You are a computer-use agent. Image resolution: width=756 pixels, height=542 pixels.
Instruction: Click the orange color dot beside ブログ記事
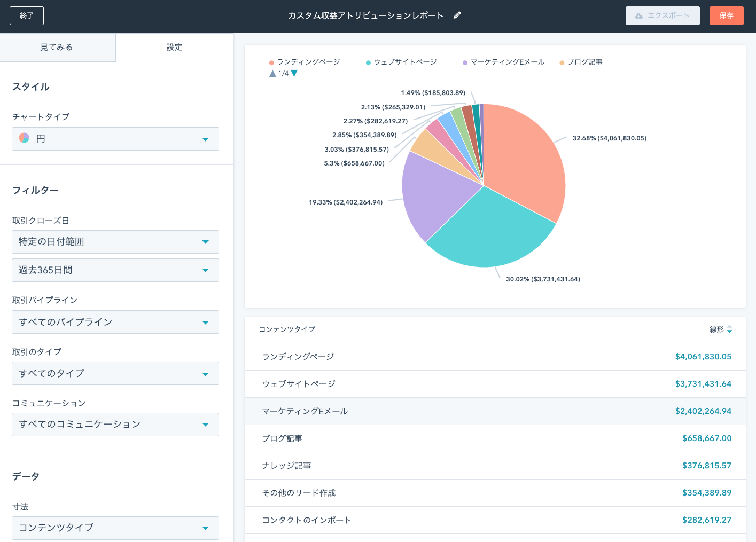tap(562, 62)
